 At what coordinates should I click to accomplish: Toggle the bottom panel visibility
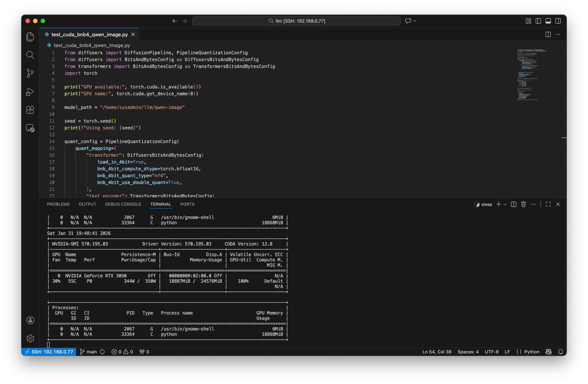548,21
